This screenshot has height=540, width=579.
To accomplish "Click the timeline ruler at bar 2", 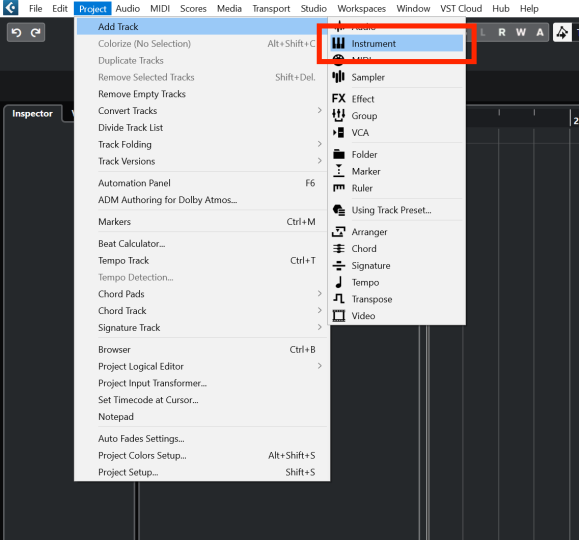I will (575, 121).
